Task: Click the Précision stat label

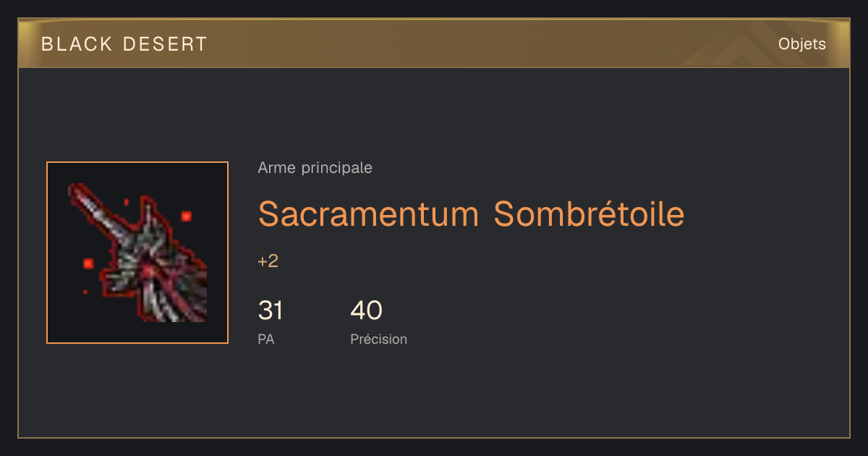Action: pyautogui.click(x=378, y=339)
